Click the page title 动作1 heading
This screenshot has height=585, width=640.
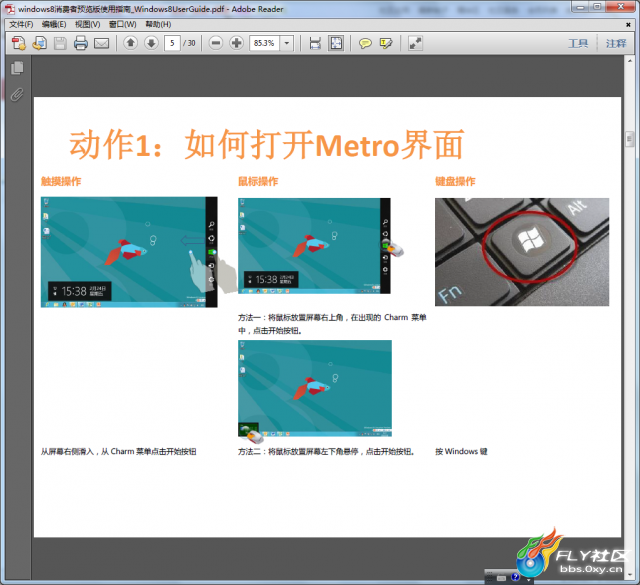tap(267, 144)
